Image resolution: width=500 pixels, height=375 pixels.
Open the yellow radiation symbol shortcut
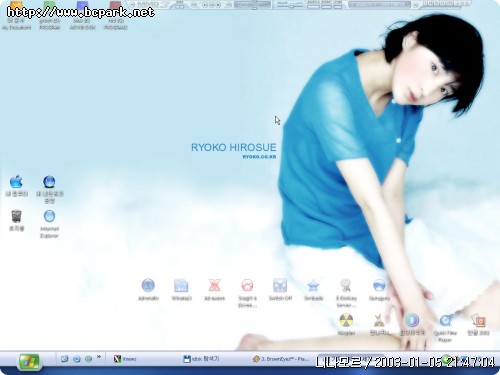point(346,320)
